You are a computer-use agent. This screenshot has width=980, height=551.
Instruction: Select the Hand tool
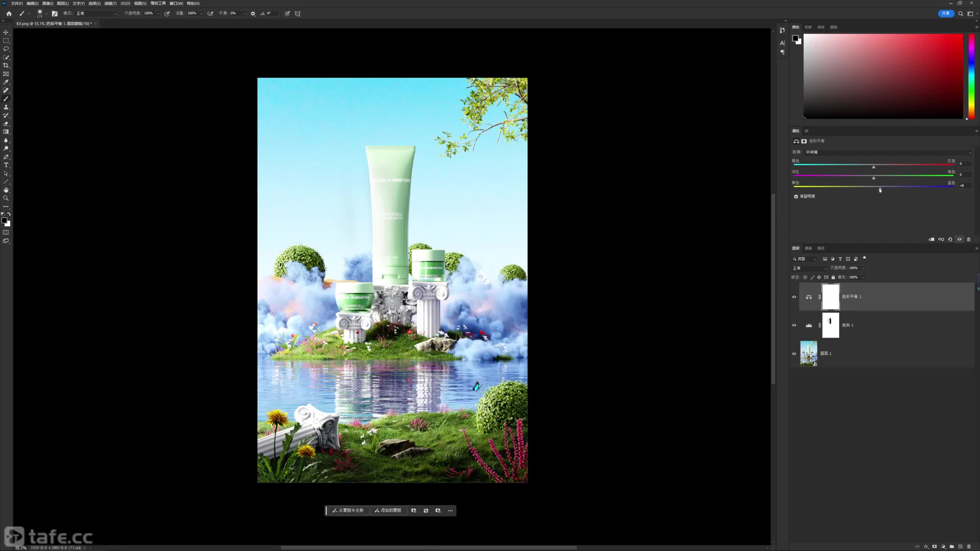(x=6, y=190)
